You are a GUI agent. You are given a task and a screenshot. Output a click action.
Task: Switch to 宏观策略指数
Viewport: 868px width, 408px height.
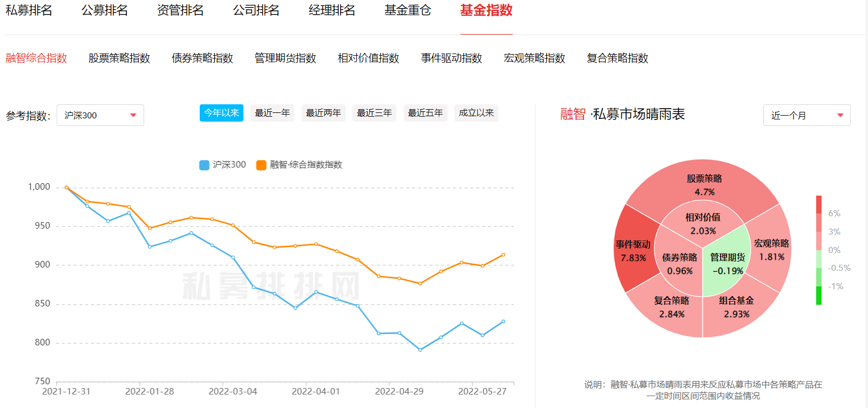click(534, 58)
